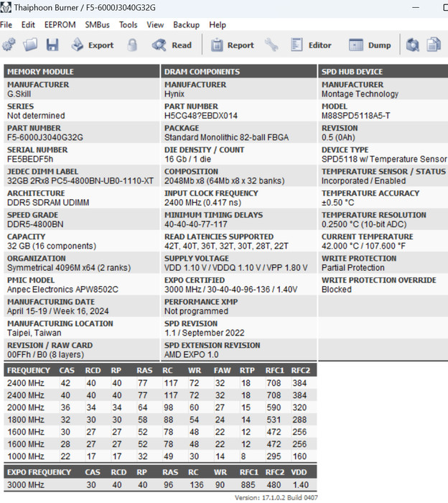
Task: Click the Export toolbar button
Action: coord(93,45)
